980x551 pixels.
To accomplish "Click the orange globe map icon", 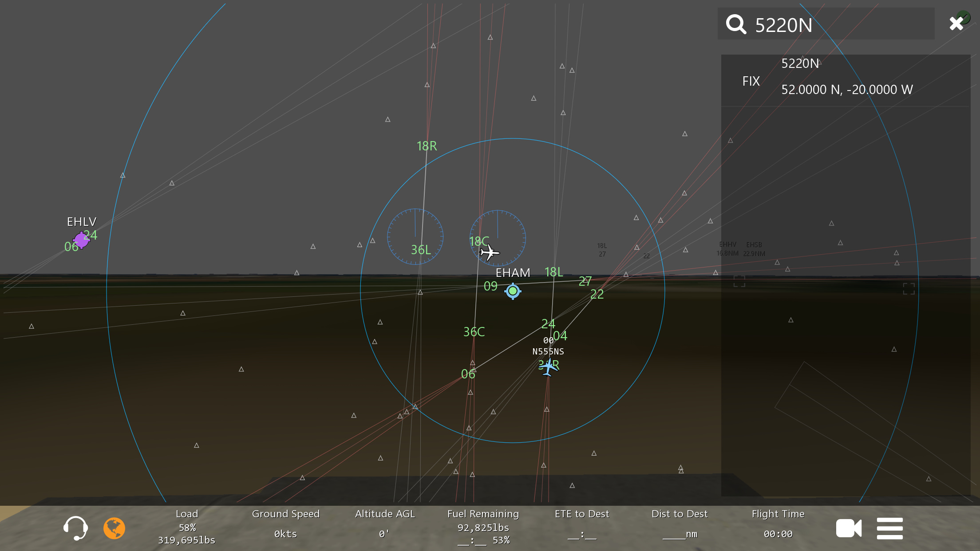I will coord(114,528).
